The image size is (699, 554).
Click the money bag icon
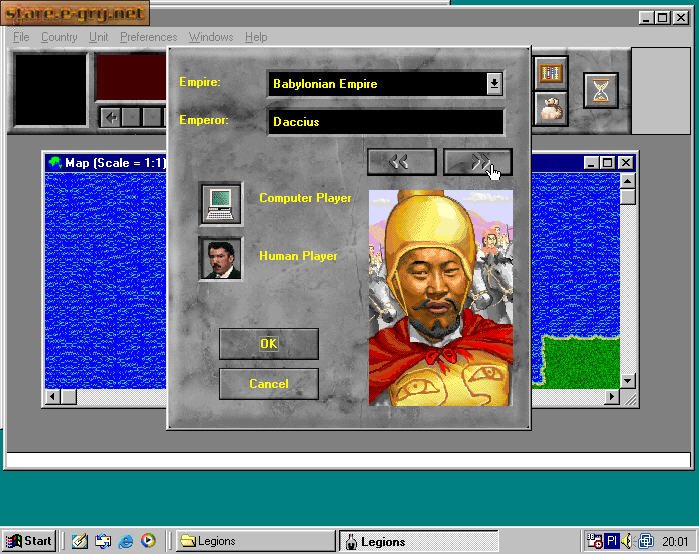click(551, 109)
